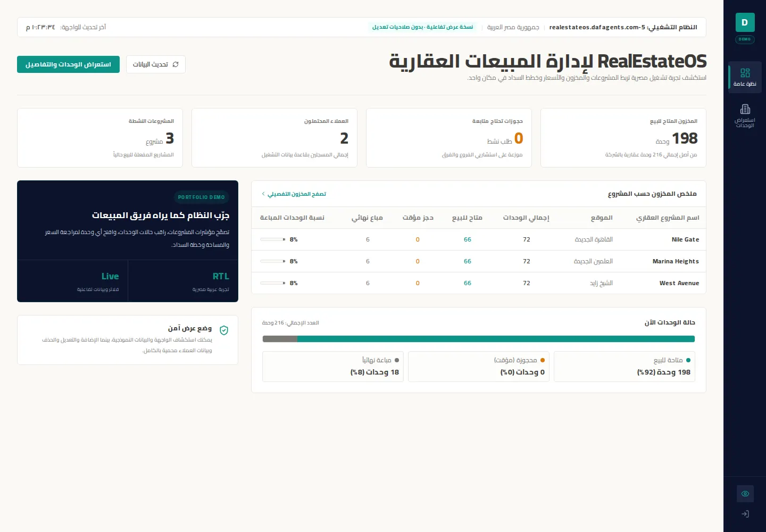Click the ملخص المخزون حسب المشروع heading

point(652,194)
